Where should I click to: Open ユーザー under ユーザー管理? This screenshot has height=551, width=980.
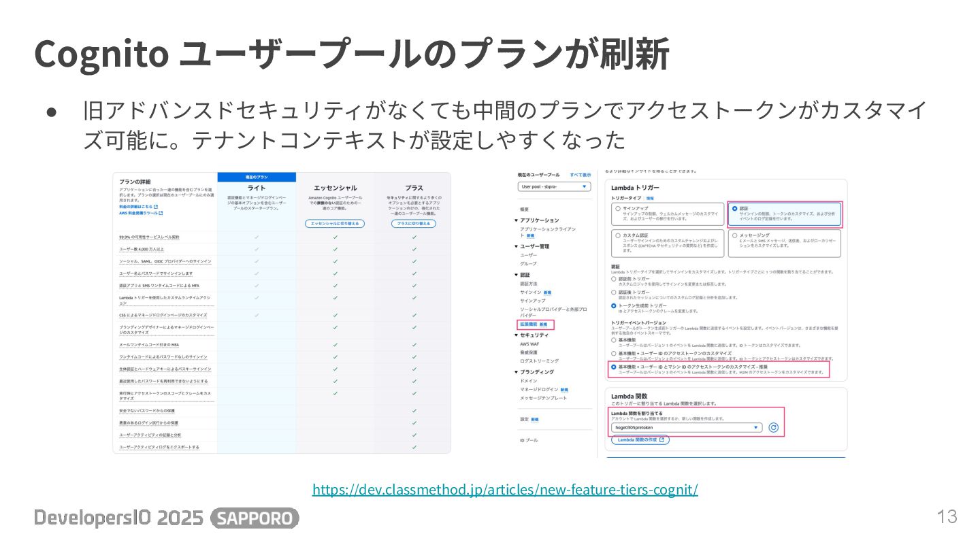pos(528,255)
